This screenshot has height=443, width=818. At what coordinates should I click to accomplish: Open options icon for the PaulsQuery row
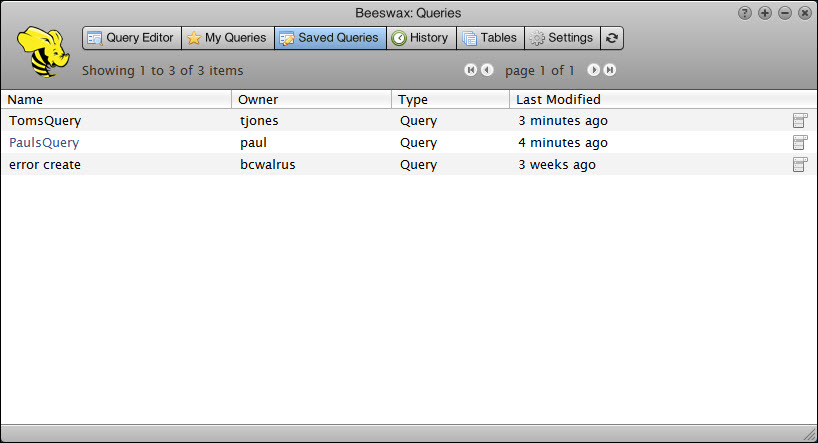coord(799,143)
